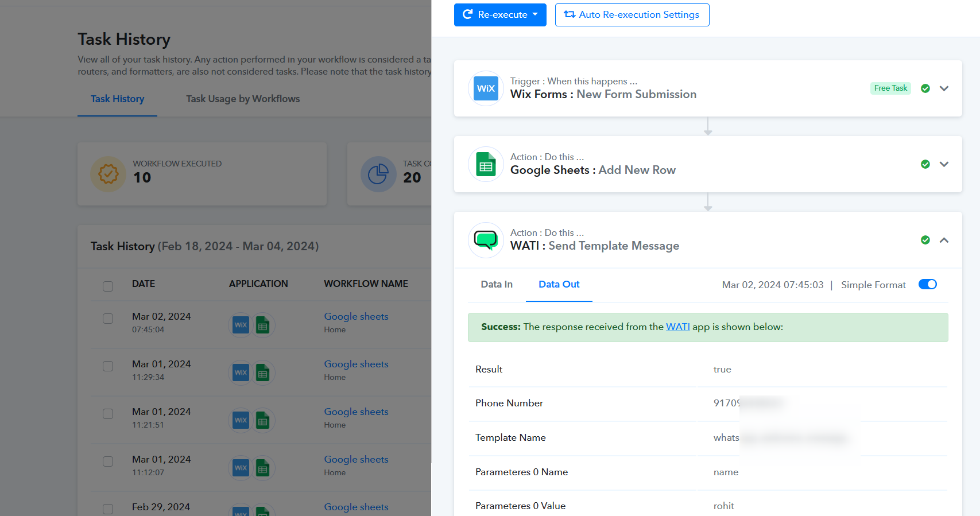Click the Task Consumed pie chart icon

378,174
